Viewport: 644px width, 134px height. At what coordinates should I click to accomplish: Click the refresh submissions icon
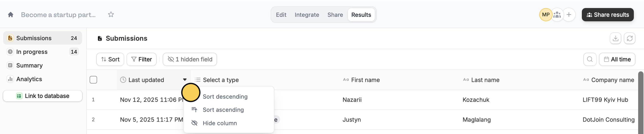pos(629,38)
